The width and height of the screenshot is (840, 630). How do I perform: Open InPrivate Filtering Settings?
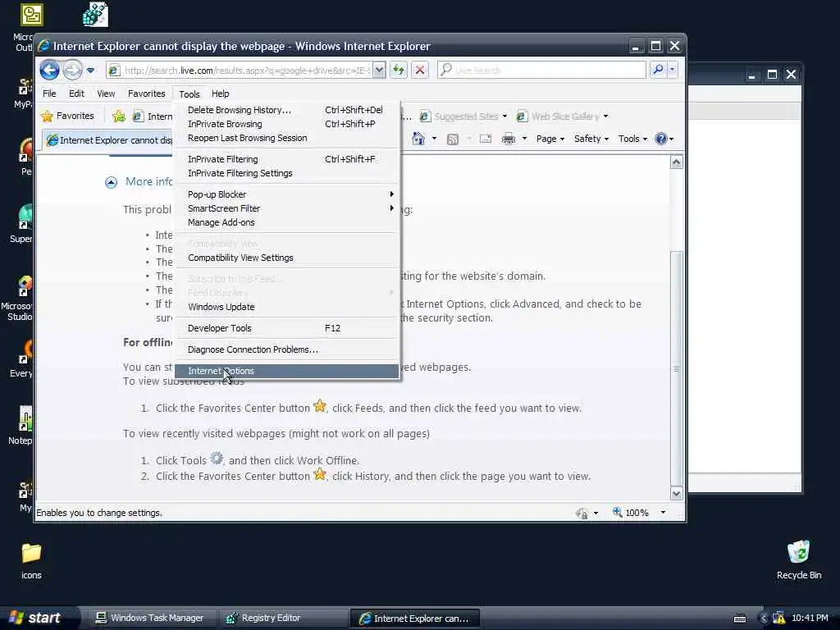286,173
